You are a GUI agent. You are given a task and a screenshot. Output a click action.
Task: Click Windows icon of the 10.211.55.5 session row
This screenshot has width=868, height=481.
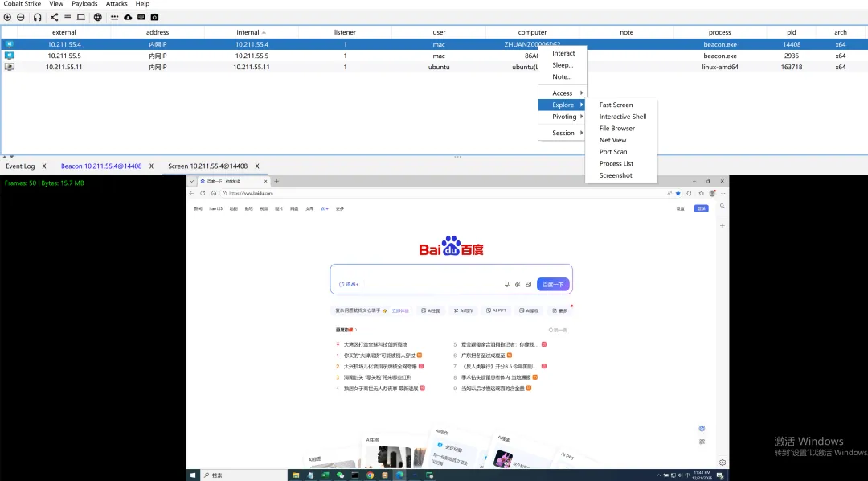(10, 55)
